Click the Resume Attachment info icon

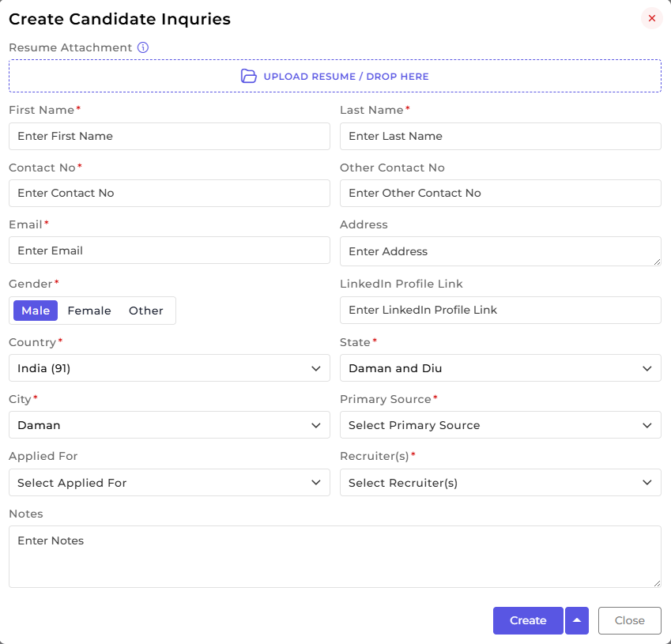tap(143, 47)
